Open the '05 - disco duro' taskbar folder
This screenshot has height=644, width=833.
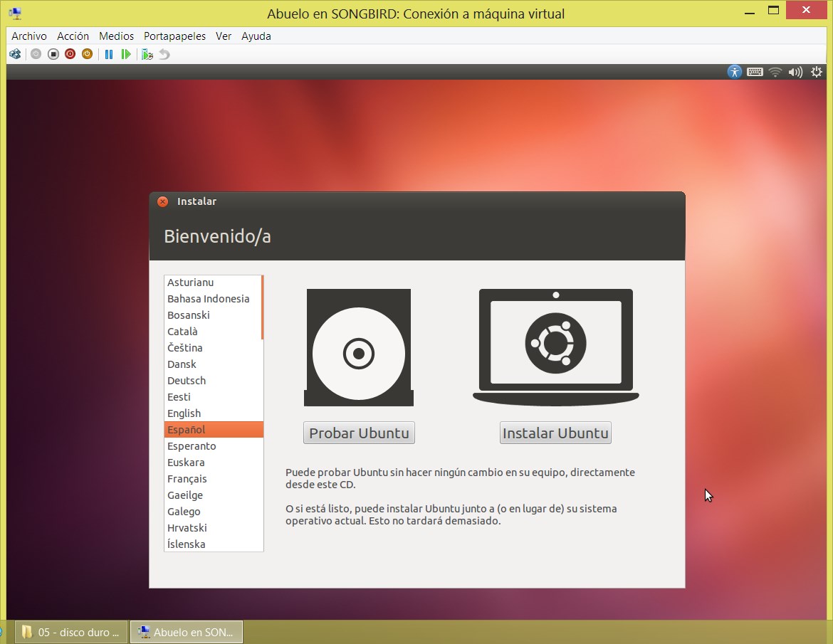pos(70,633)
